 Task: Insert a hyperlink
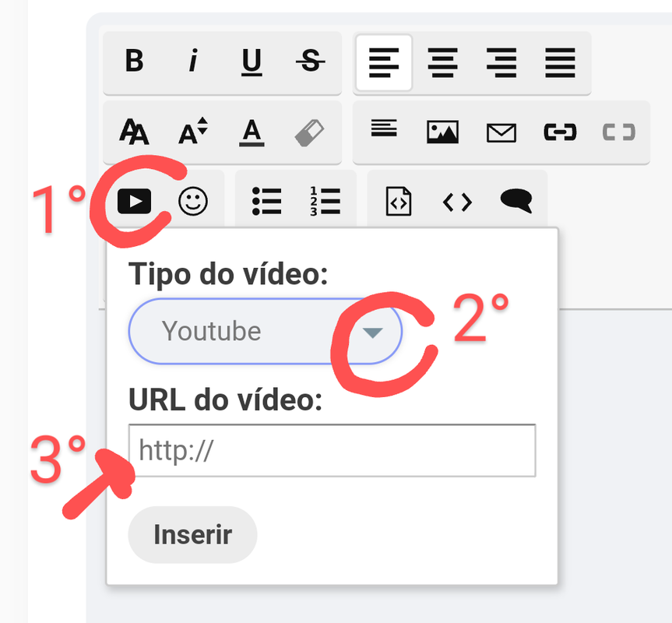click(x=560, y=132)
